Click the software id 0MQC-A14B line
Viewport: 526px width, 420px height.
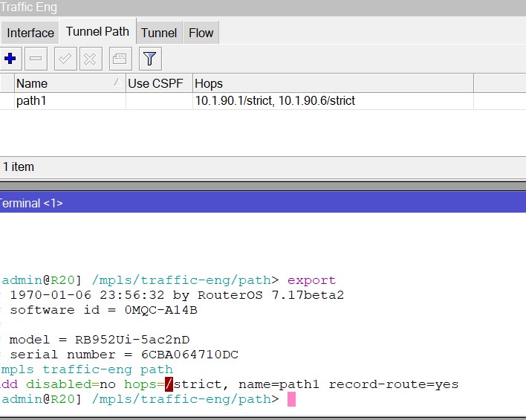[x=103, y=309]
